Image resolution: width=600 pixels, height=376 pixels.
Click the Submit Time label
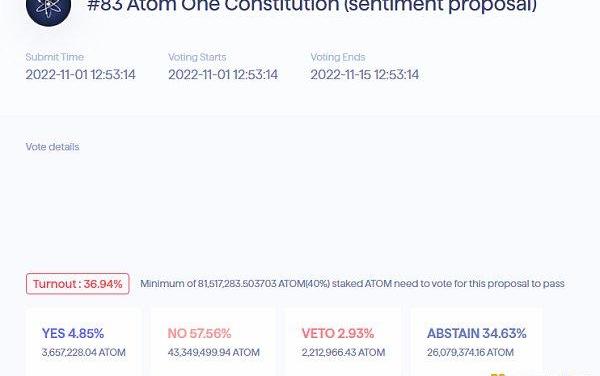tap(55, 57)
